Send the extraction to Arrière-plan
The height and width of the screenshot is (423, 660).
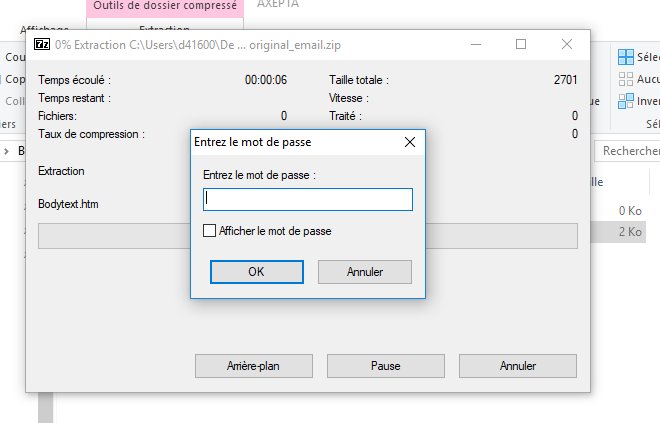tap(253, 366)
